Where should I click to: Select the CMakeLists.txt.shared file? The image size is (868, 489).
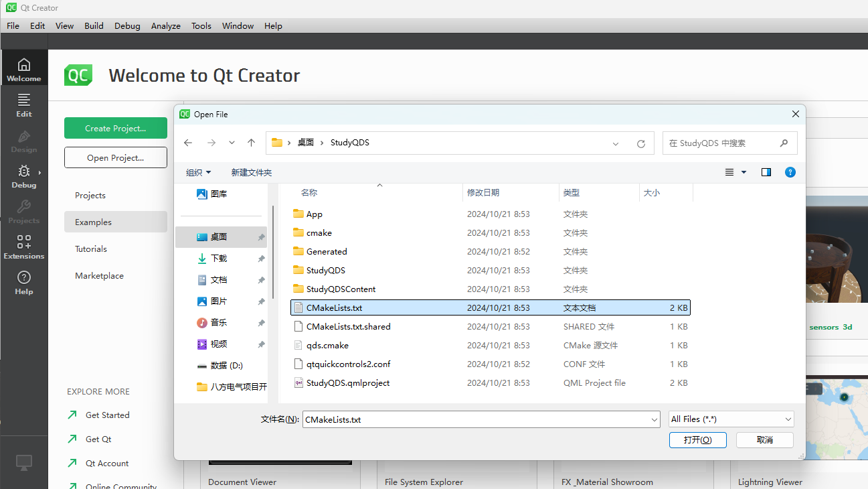tap(492, 327)
